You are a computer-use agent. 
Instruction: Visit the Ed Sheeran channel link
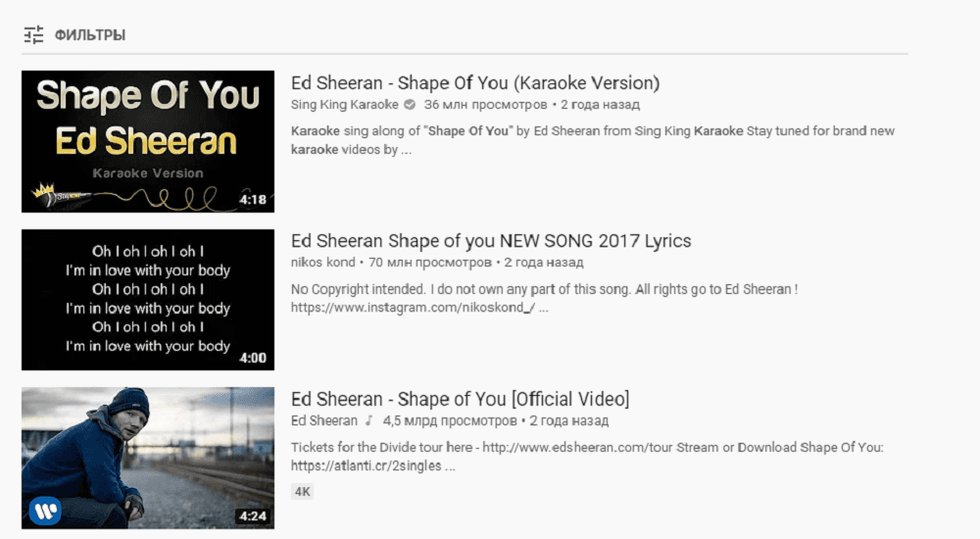point(323,420)
